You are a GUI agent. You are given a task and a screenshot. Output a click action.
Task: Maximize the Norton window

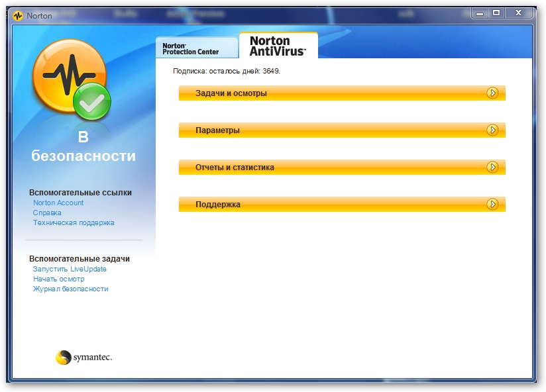[496, 13]
